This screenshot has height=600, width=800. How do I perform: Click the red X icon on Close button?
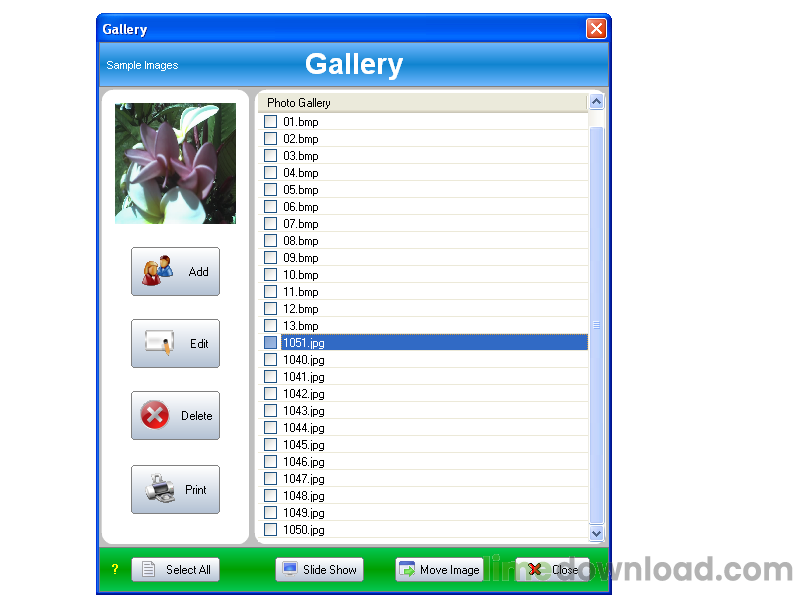click(x=533, y=569)
